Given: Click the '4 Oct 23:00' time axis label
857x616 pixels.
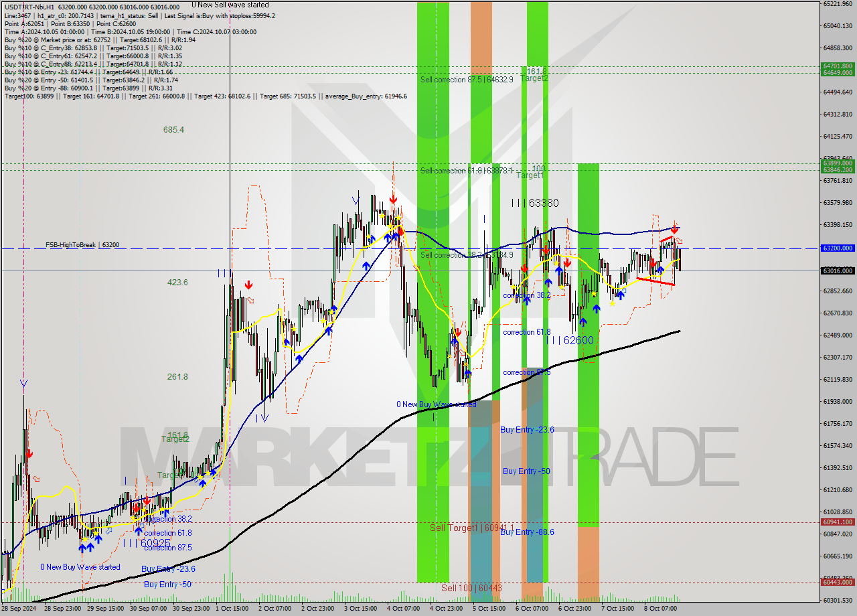Looking at the screenshot, I should tap(447, 609).
